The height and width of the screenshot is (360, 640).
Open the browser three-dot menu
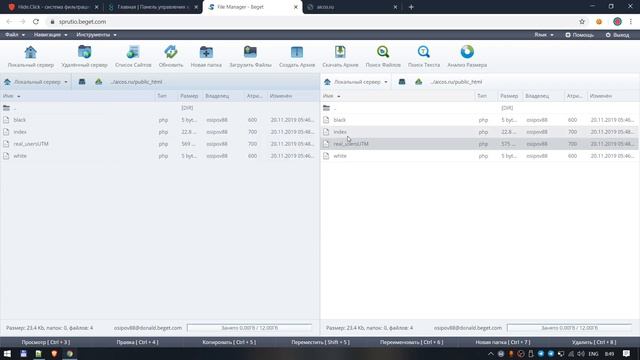coord(631,22)
